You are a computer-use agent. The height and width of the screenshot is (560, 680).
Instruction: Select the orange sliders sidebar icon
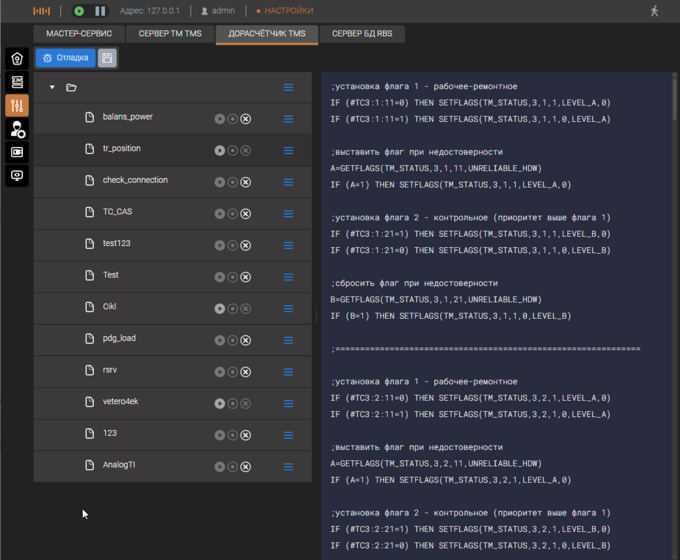(17, 106)
